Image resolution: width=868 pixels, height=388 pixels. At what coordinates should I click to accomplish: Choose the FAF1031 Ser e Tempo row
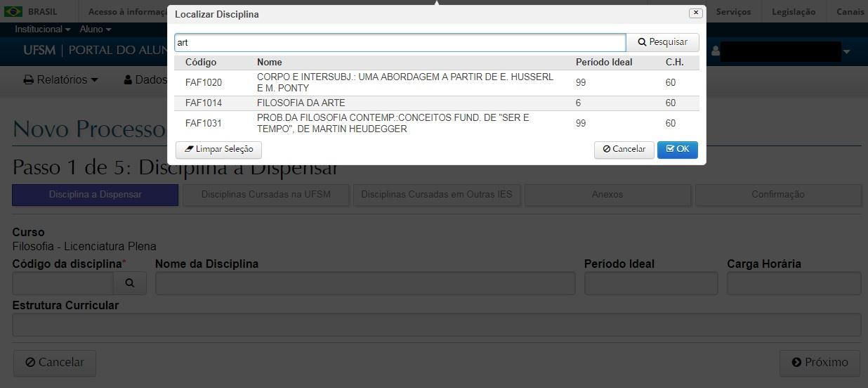[x=435, y=124]
